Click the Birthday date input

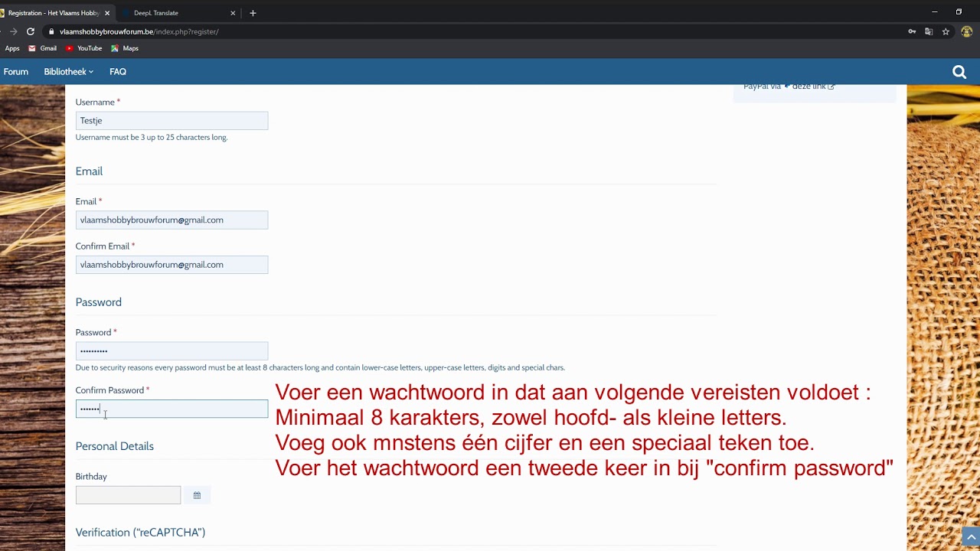tap(128, 495)
